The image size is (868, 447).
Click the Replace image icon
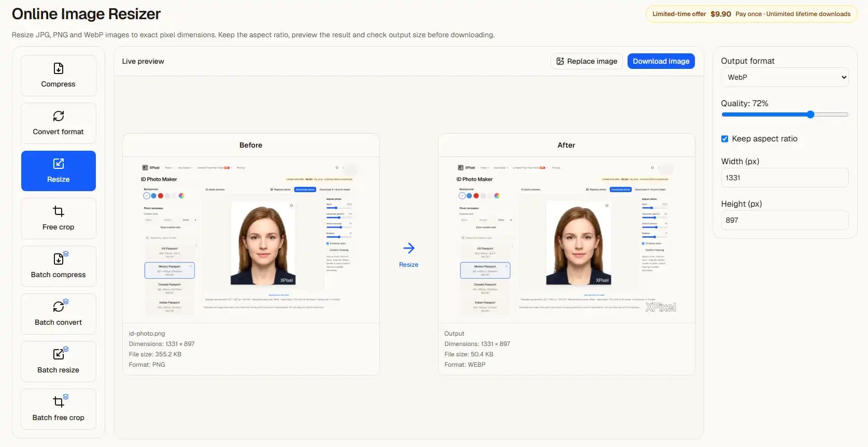tap(560, 61)
